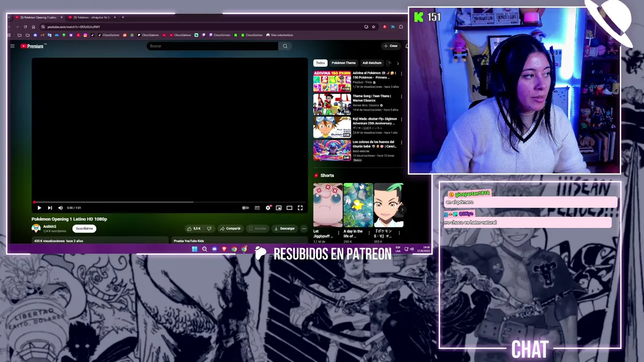The height and width of the screenshot is (362, 644).
Task: Click the Compartir share button
Action: tap(230, 228)
